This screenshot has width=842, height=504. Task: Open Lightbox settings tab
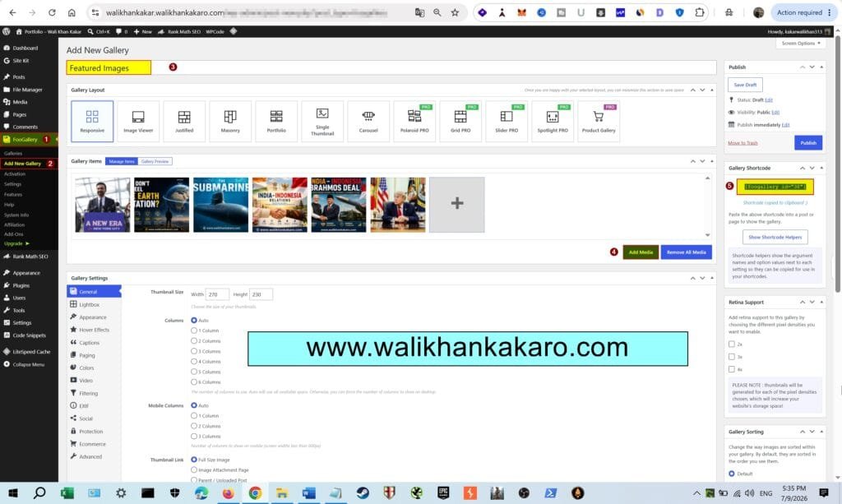tap(94, 304)
